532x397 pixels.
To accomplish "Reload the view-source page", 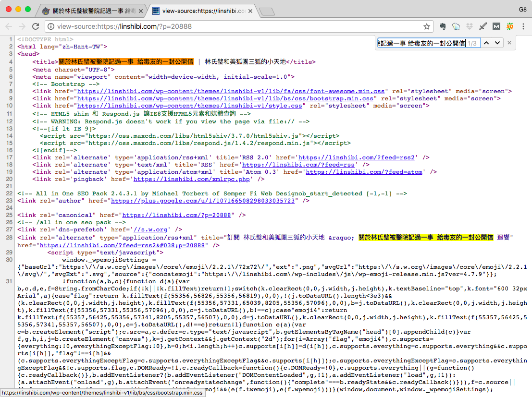I will coord(36,26).
